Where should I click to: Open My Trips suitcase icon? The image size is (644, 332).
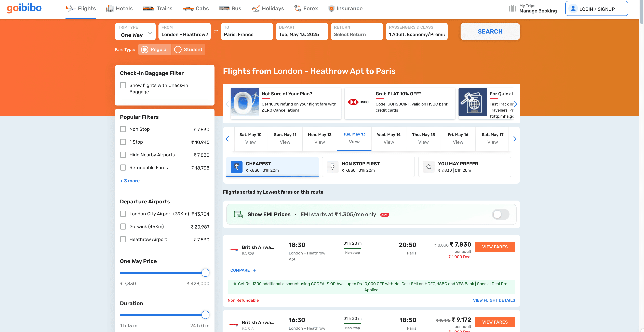(x=512, y=8)
